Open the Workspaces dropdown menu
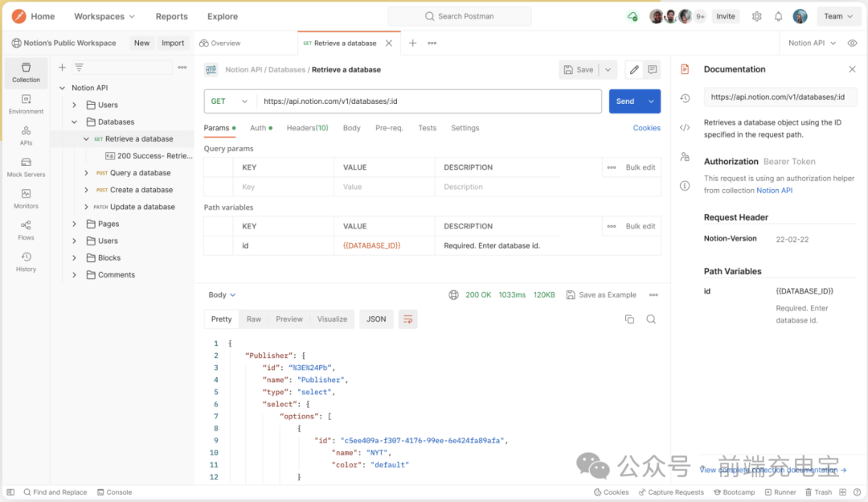Viewport: 868px width, 502px height. click(x=104, y=17)
